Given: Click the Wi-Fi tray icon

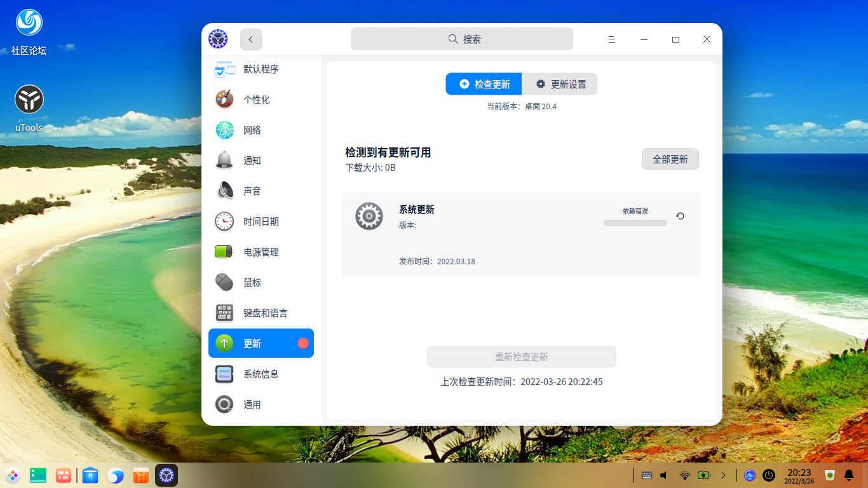Looking at the screenshot, I should click(685, 475).
